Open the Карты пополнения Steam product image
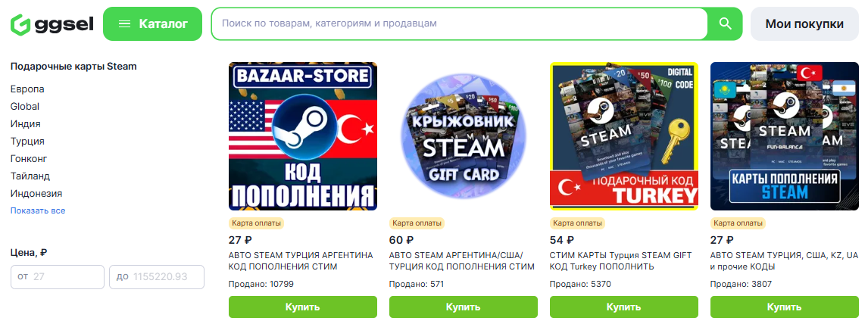Image resolution: width=868 pixels, height=324 pixels. click(x=785, y=136)
